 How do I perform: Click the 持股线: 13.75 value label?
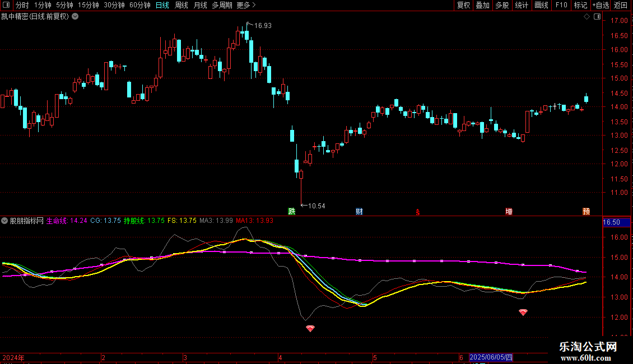[x=144, y=221]
